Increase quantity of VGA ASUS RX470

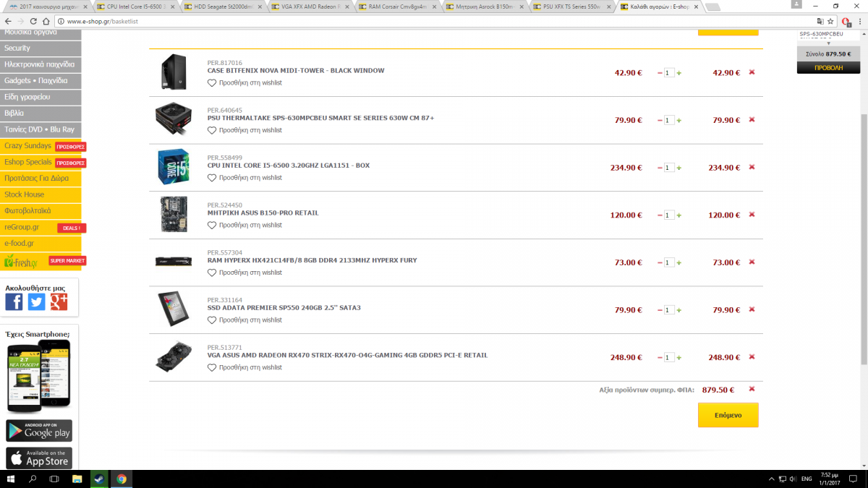(x=679, y=357)
